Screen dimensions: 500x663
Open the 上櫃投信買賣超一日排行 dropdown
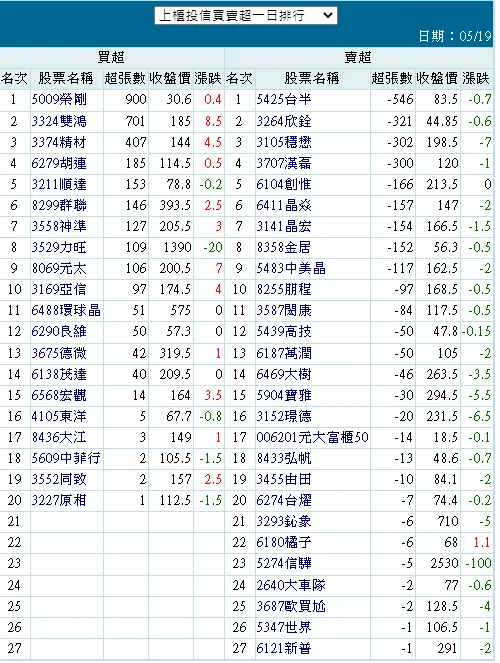pos(246,16)
